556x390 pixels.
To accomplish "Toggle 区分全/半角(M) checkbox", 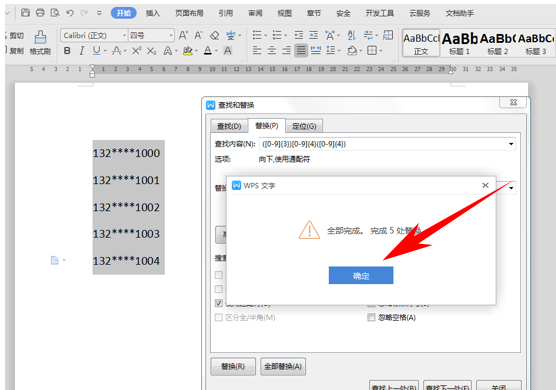I will click(x=219, y=317).
